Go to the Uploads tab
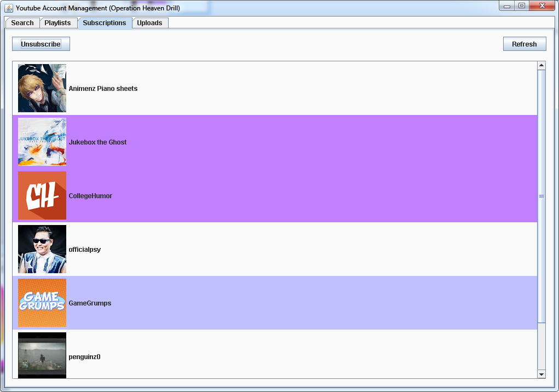Image resolution: width=559 pixels, height=392 pixels. 149,23
